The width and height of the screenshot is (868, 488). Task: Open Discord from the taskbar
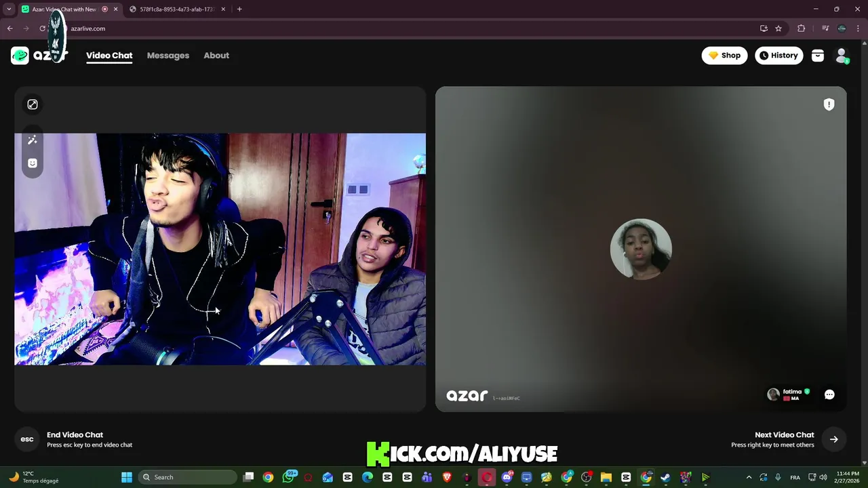pyautogui.click(x=507, y=477)
